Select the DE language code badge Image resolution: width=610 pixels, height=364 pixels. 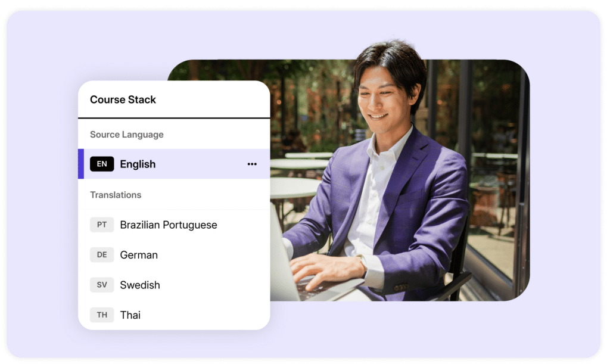[x=102, y=255]
